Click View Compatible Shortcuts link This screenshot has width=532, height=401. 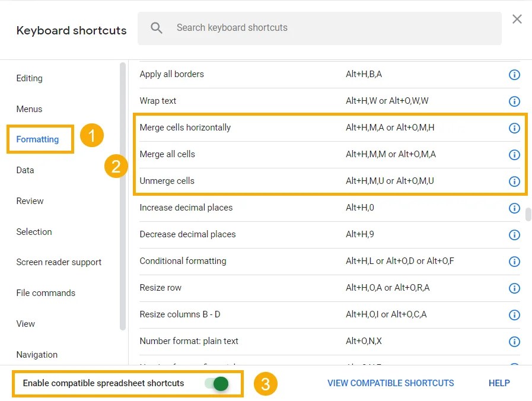pyautogui.click(x=391, y=383)
